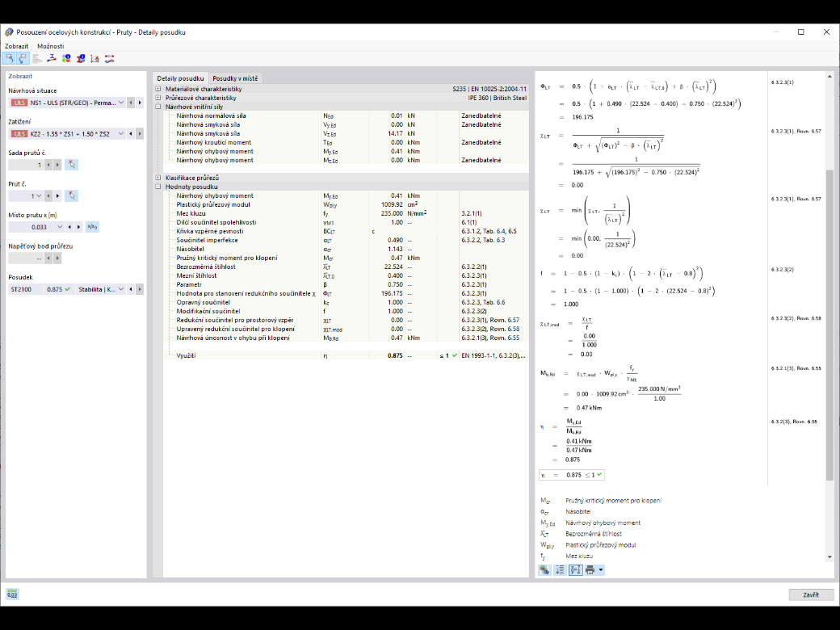Go to previous Posudek design check
The image size is (840, 630).
131,289
